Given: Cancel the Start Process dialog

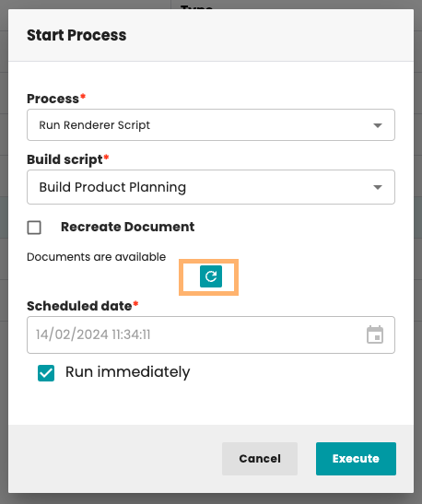Looking at the screenshot, I should pyautogui.click(x=260, y=459).
